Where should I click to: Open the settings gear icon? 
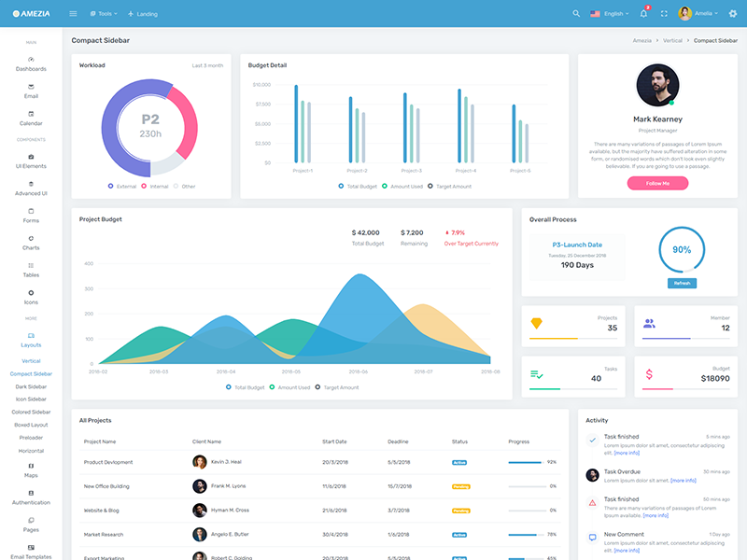tap(732, 14)
